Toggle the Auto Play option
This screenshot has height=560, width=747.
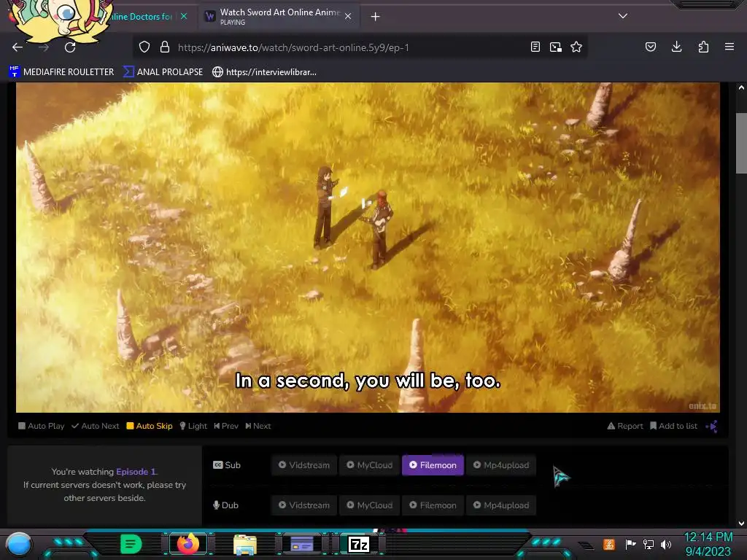click(42, 426)
